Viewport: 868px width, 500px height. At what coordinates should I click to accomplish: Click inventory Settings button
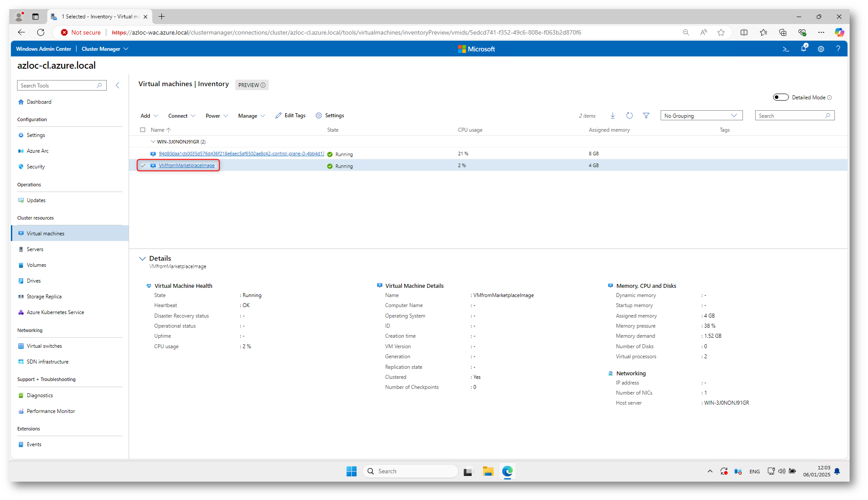click(330, 115)
